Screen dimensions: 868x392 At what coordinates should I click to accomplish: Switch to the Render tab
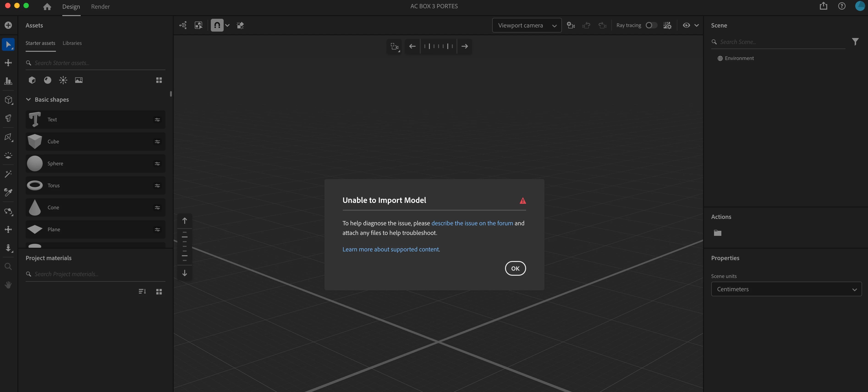coord(100,7)
